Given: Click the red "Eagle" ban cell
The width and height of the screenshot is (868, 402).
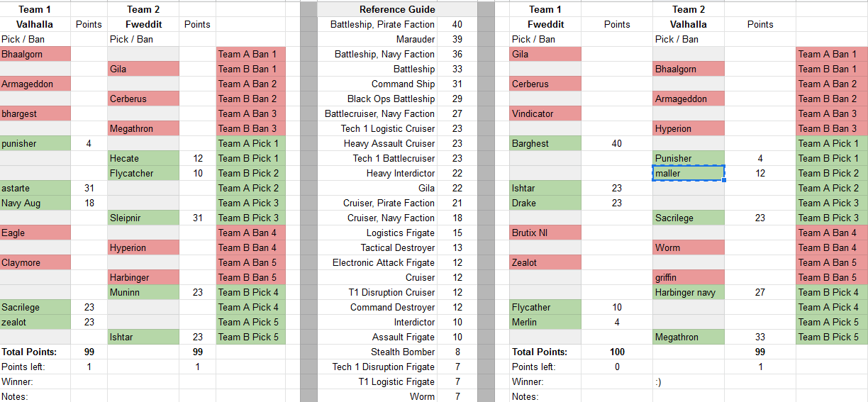Looking at the screenshot, I should click(x=35, y=233).
